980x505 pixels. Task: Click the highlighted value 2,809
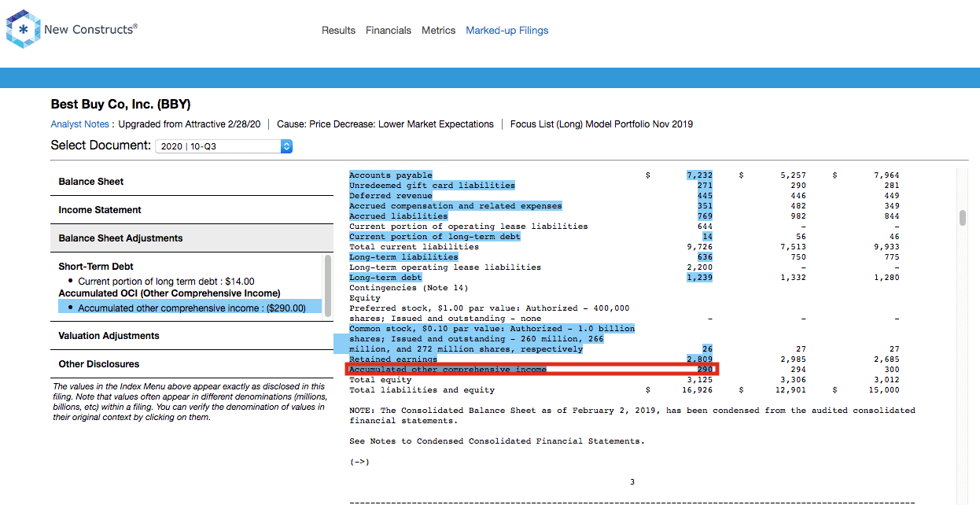[700, 359]
